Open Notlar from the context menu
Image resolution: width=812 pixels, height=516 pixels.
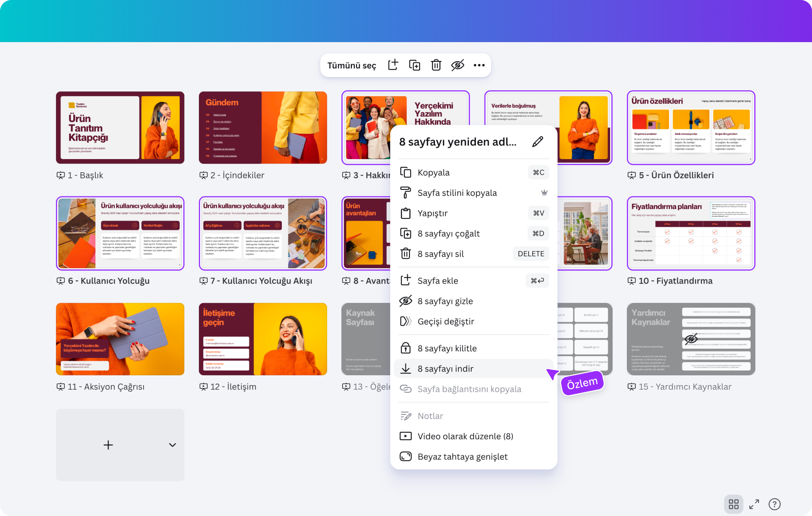pos(474,416)
